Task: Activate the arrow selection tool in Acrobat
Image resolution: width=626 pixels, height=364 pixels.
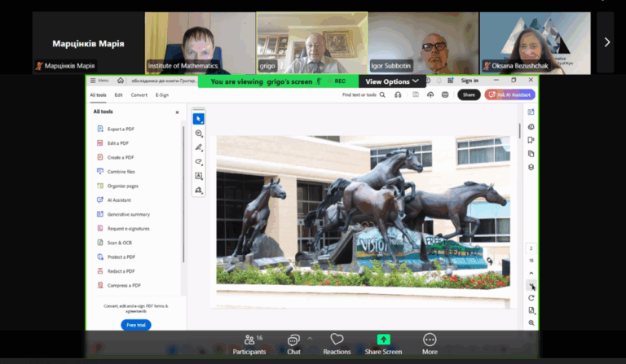Action: click(x=199, y=119)
